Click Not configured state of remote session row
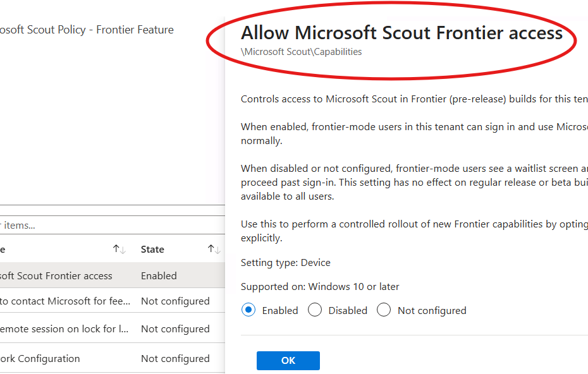This screenshot has width=588, height=374. pyautogui.click(x=175, y=329)
